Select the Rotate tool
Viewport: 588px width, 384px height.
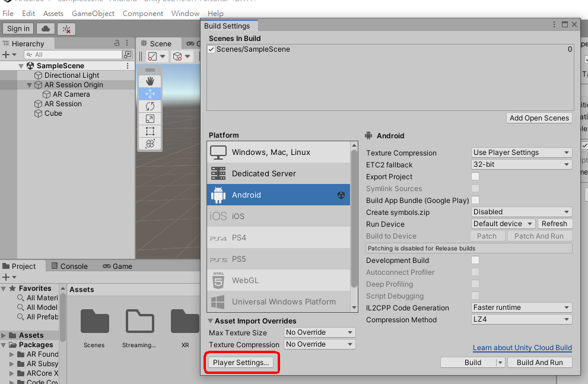click(150, 106)
